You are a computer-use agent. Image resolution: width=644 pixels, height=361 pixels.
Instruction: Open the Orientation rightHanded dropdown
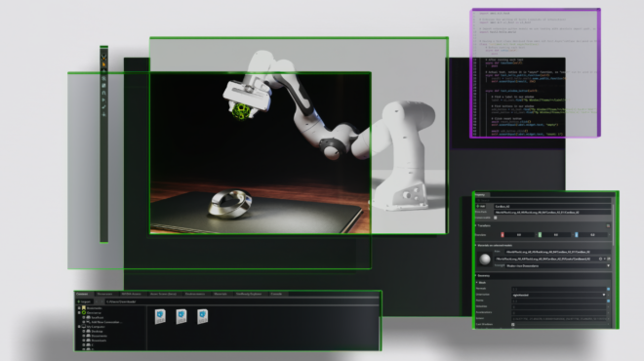559,295
